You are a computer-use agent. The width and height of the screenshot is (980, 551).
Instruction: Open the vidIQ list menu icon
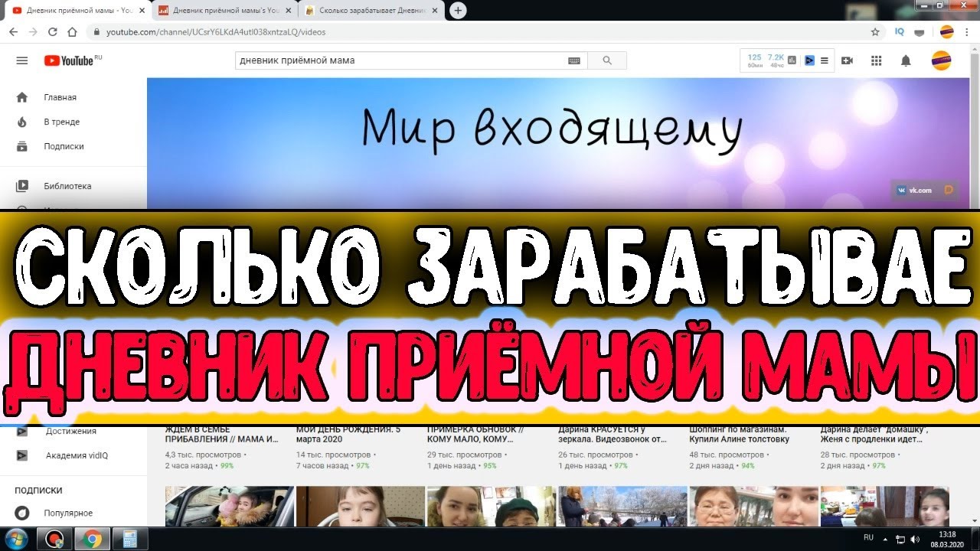coord(825,60)
